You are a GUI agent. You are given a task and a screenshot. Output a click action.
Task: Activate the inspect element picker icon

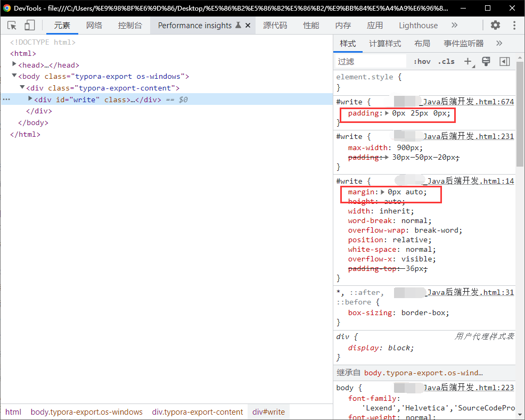pyautogui.click(x=12, y=26)
